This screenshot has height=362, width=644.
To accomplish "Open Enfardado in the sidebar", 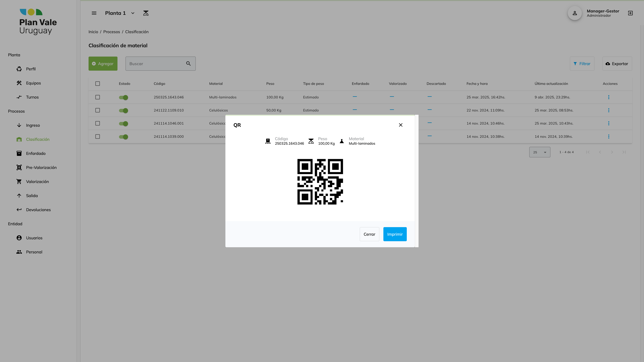I will coord(36,153).
